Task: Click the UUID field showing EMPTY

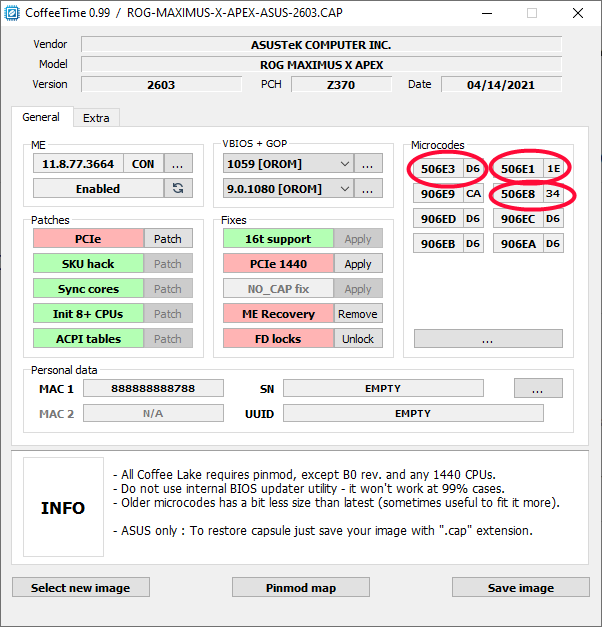Action: click(413, 413)
